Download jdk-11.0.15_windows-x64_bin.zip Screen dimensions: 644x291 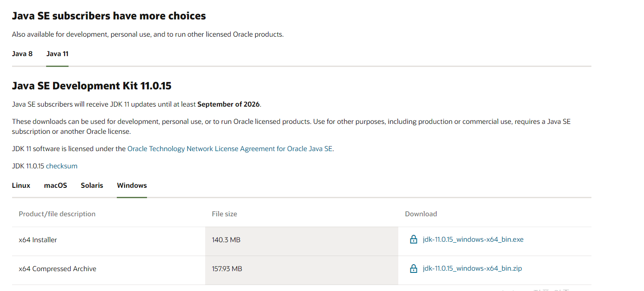[472, 269]
